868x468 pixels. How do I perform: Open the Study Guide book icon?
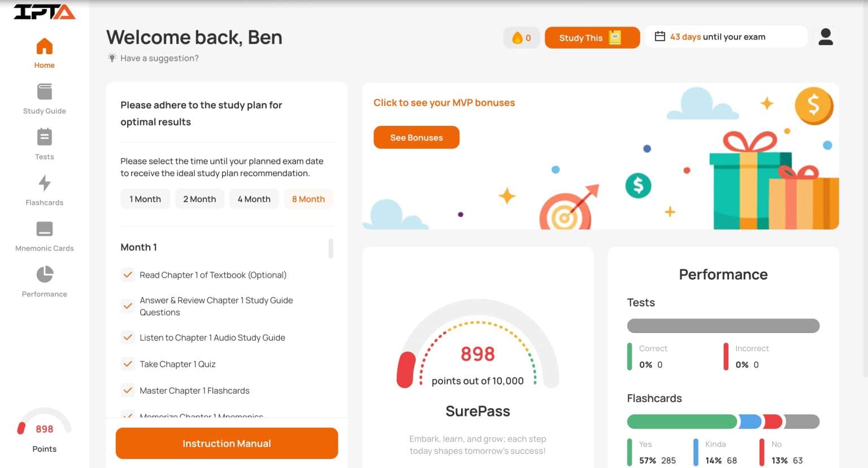[44, 92]
